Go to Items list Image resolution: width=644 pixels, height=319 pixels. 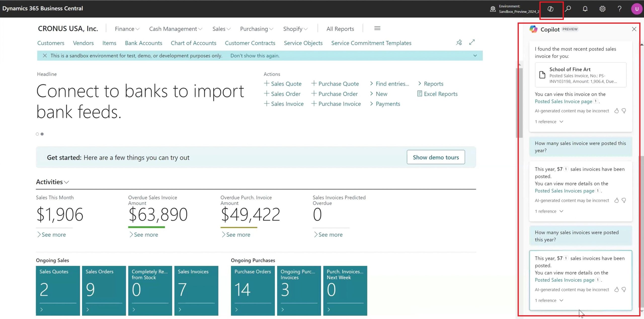click(x=109, y=43)
